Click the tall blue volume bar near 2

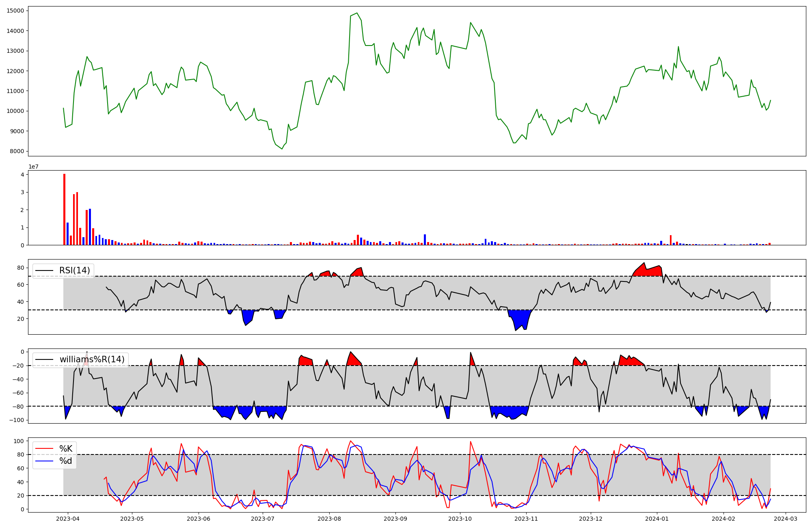(x=90, y=227)
